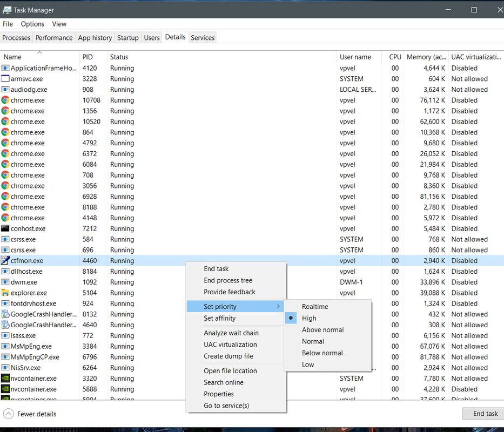
Task: Open the Options menu
Action: [32, 24]
